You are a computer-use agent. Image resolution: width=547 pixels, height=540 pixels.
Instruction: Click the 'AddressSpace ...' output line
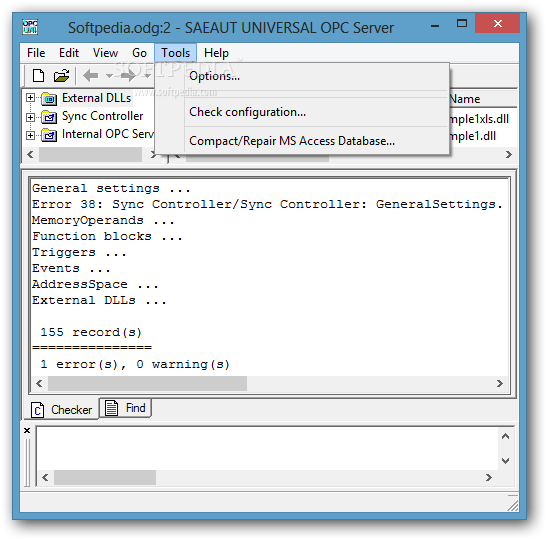click(x=95, y=285)
